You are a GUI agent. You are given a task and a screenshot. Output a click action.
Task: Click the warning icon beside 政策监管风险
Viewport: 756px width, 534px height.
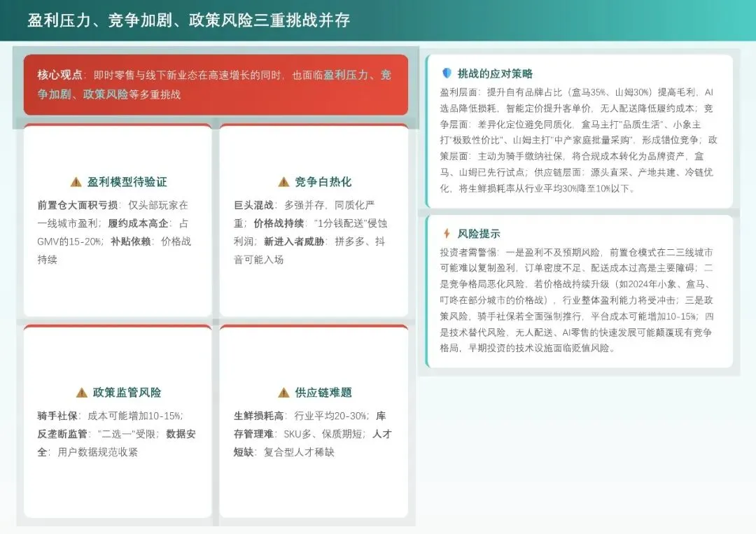(x=82, y=393)
